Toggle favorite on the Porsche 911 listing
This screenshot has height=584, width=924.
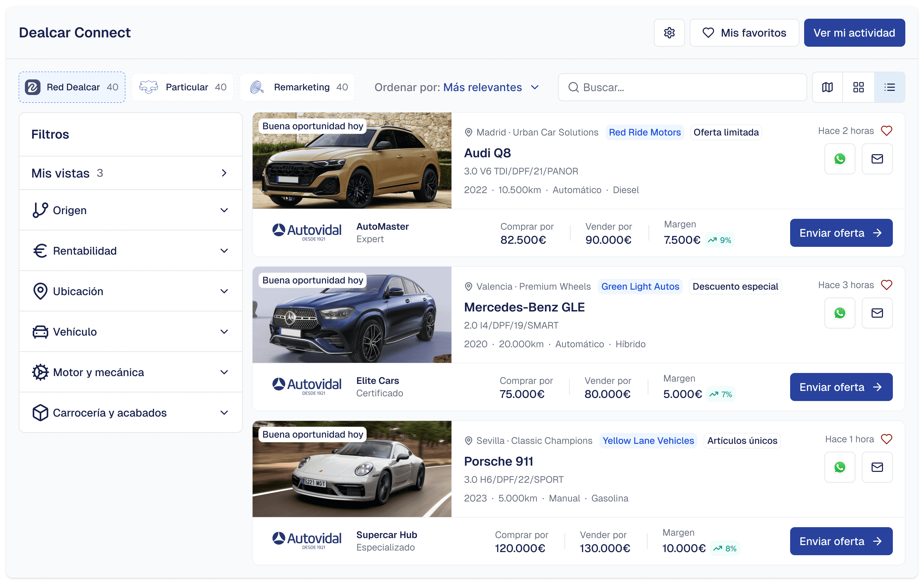887,439
